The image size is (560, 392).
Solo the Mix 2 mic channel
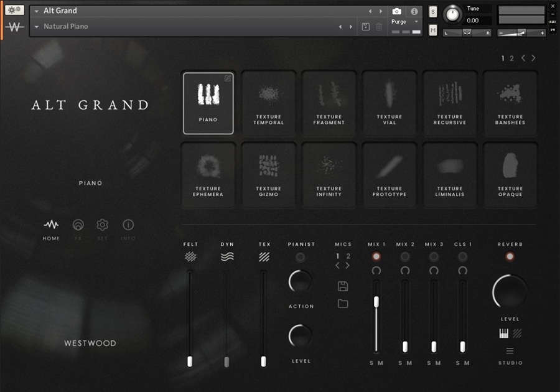pos(401,363)
